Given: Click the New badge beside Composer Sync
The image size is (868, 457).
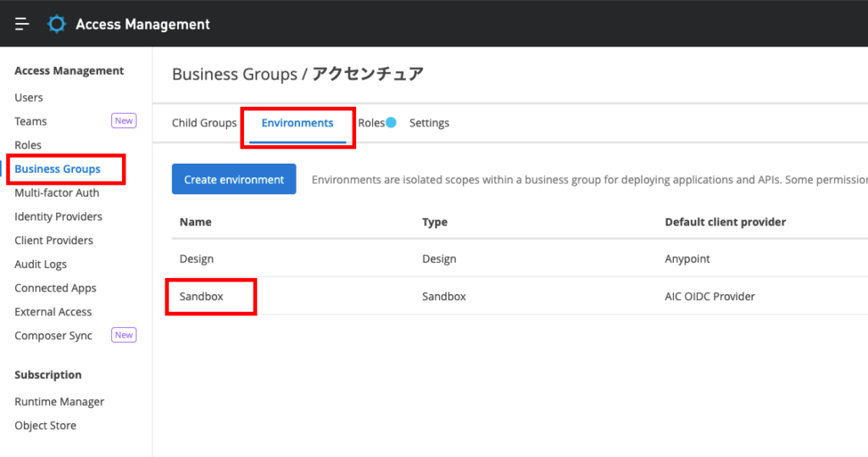Looking at the screenshot, I should 124,336.
